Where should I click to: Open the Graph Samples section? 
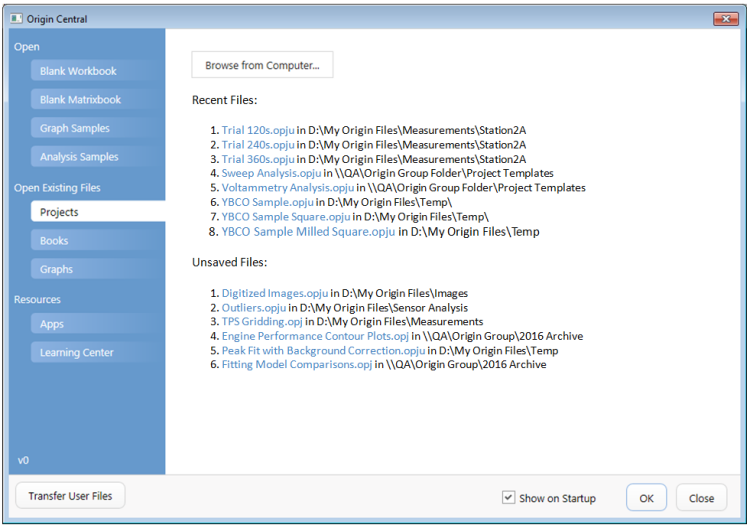pyautogui.click(x=75, y=128)
